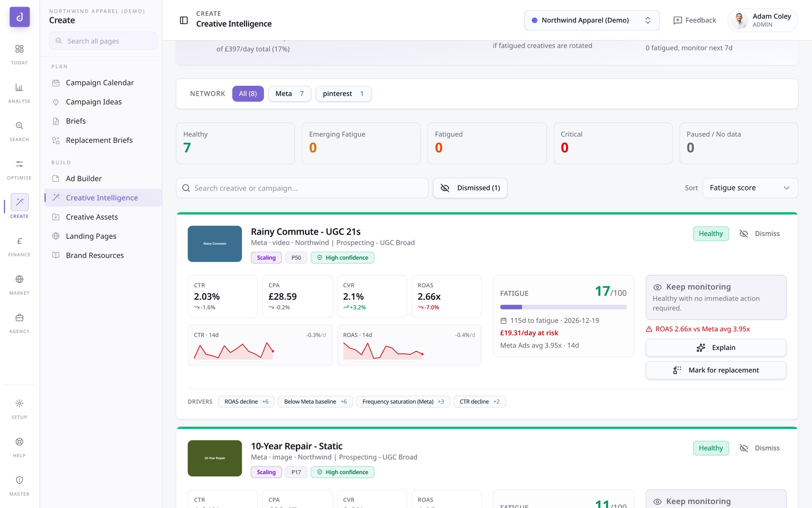Click the CTR decline driver chip

[x=480, y=402]
